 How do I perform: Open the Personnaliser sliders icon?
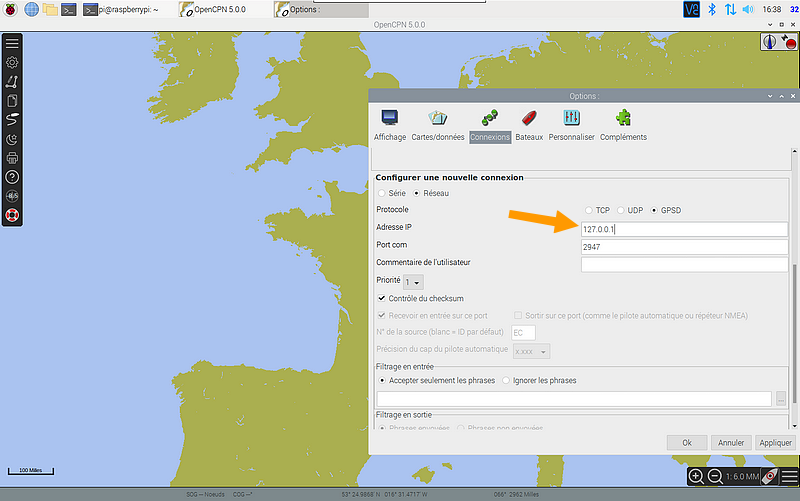click(571, 118)
